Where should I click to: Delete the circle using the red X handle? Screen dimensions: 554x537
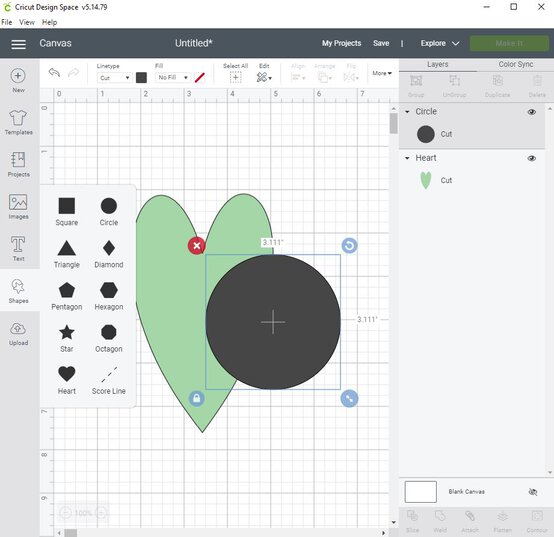[197, 246]
